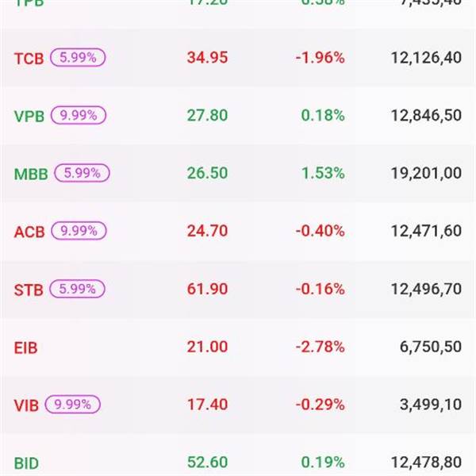Viewport: 476px width, 476px height.
Task: Click the STB price 61.90
Action: pos(207,289)
